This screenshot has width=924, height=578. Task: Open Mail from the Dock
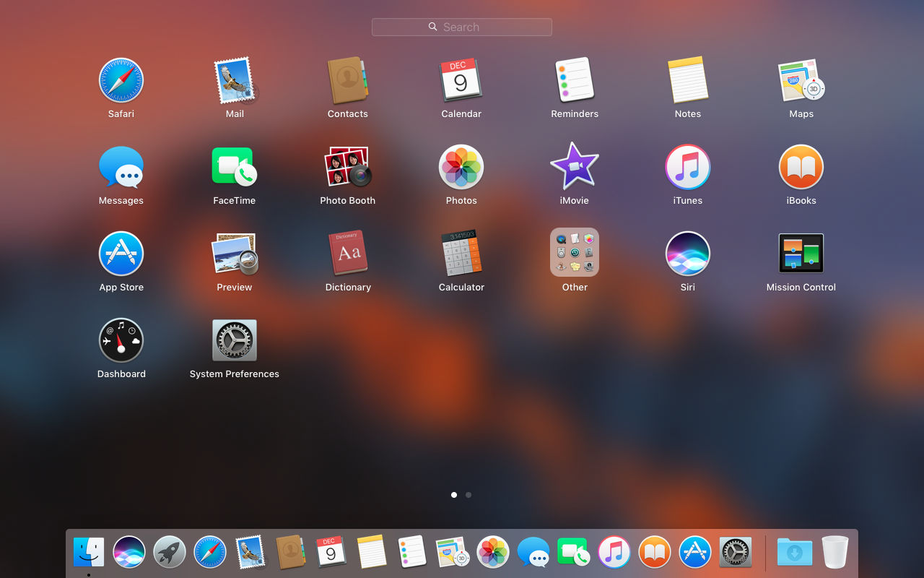[250, 553]
